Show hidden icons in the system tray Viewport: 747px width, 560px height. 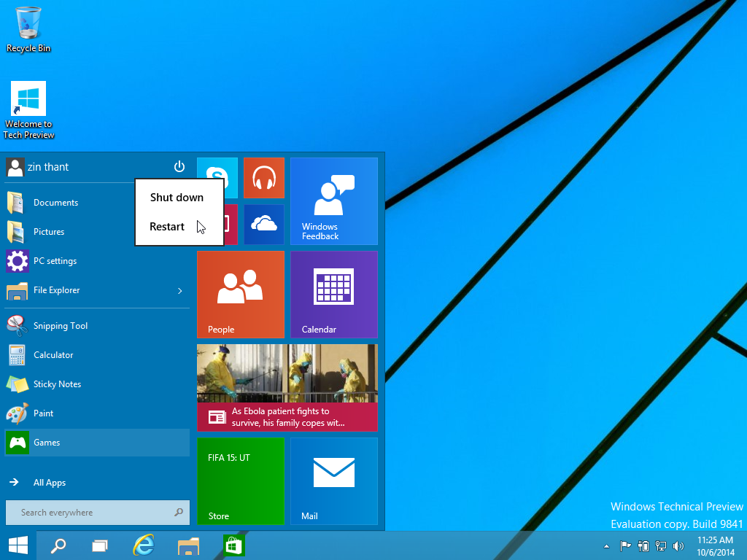point(606,545)
